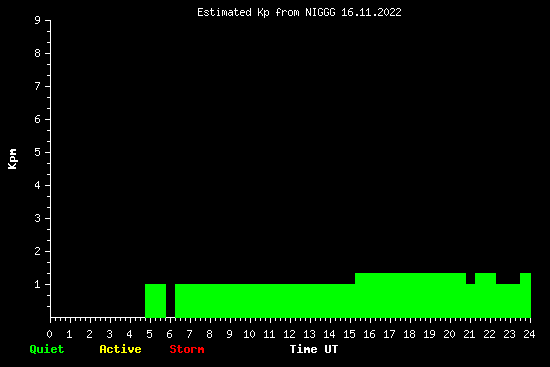
Task: Click the y-axis label '1'
Action: click(38, 284)
